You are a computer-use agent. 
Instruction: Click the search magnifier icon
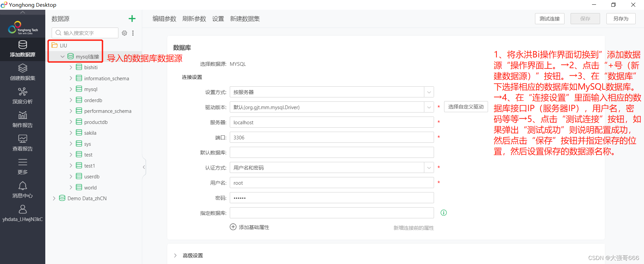[x=58, y=33]
